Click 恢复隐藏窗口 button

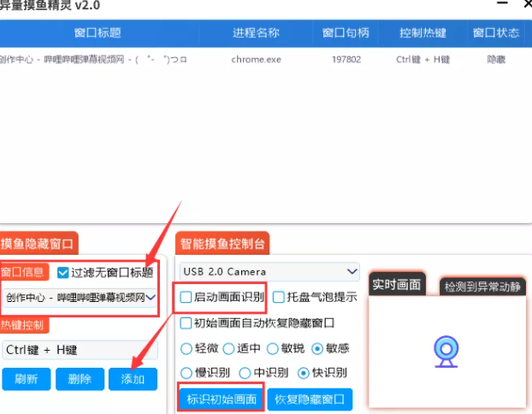(310, 399)
